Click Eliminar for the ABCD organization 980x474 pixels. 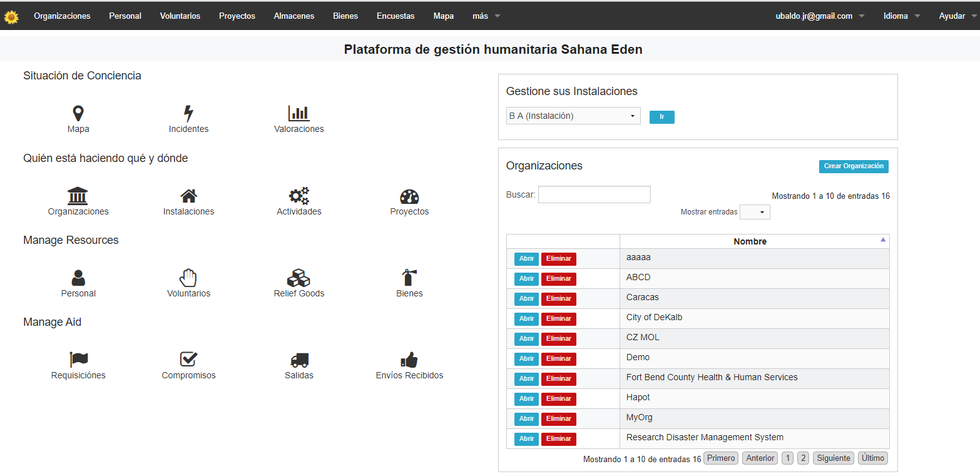[559, 279]
